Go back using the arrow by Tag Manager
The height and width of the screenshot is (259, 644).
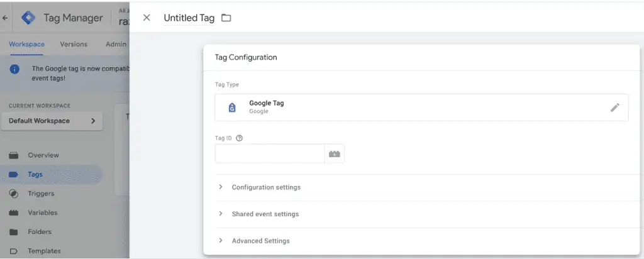[5, 18]
